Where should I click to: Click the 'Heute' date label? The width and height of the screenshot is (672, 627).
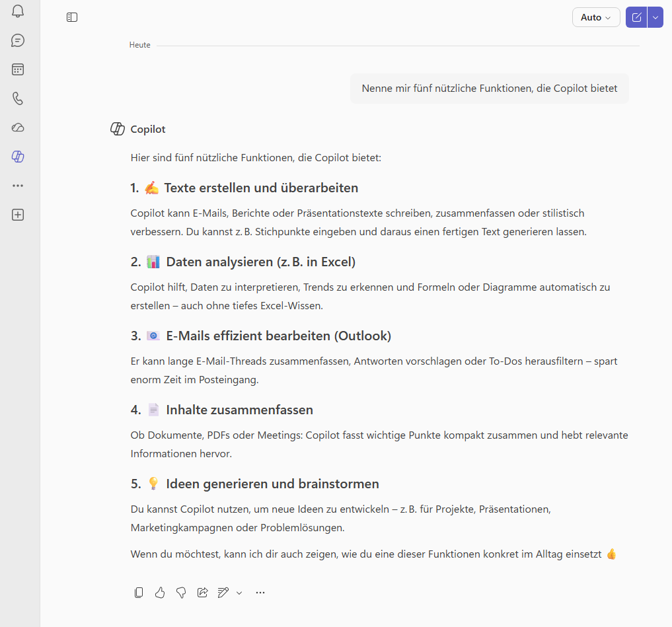[139, 45]
